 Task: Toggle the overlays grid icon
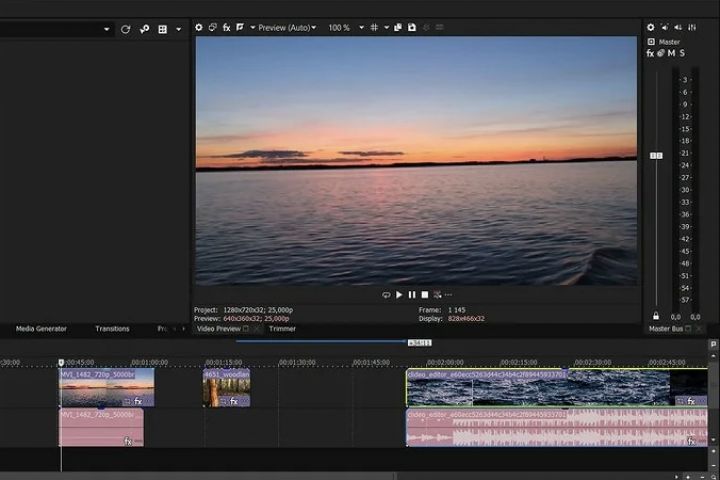click(x=374, y=28)
